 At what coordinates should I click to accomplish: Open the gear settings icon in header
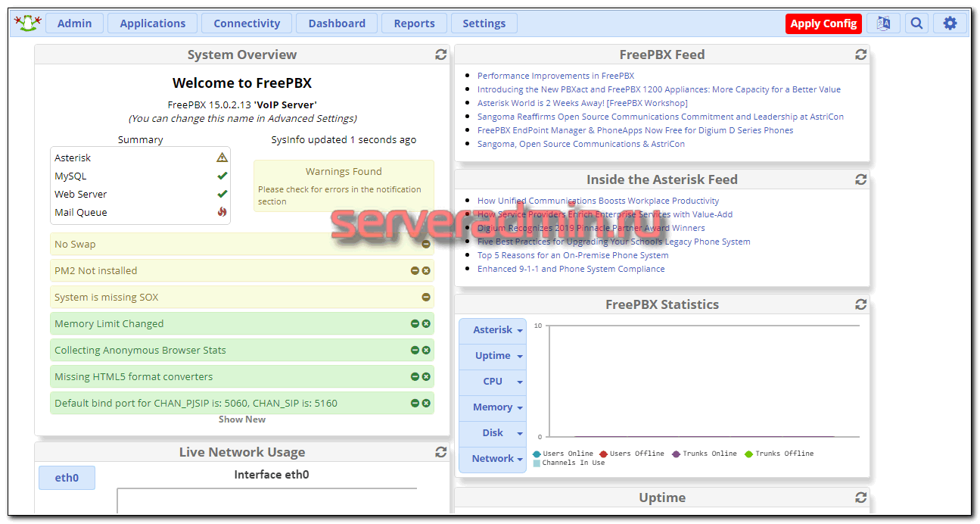[x=950, y=23]
